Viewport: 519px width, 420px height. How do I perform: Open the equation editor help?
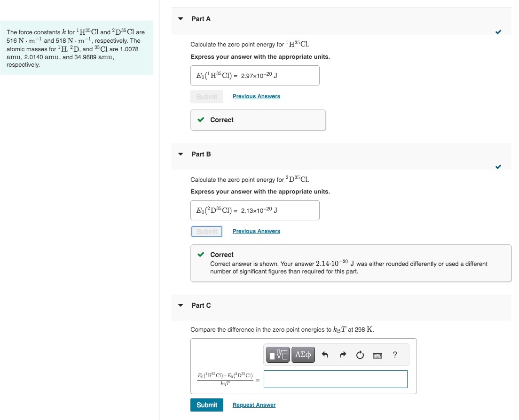pyautogui.click(x=395, y=355)
